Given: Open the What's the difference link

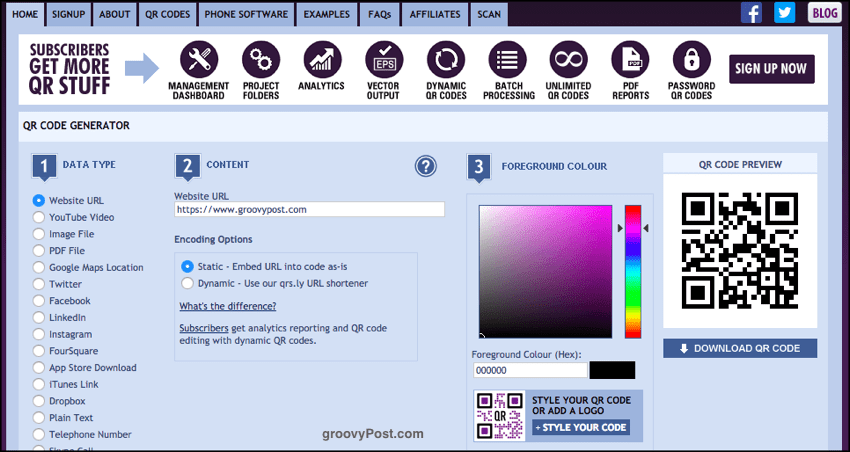Looking at the screenshot, I should 228,306.
